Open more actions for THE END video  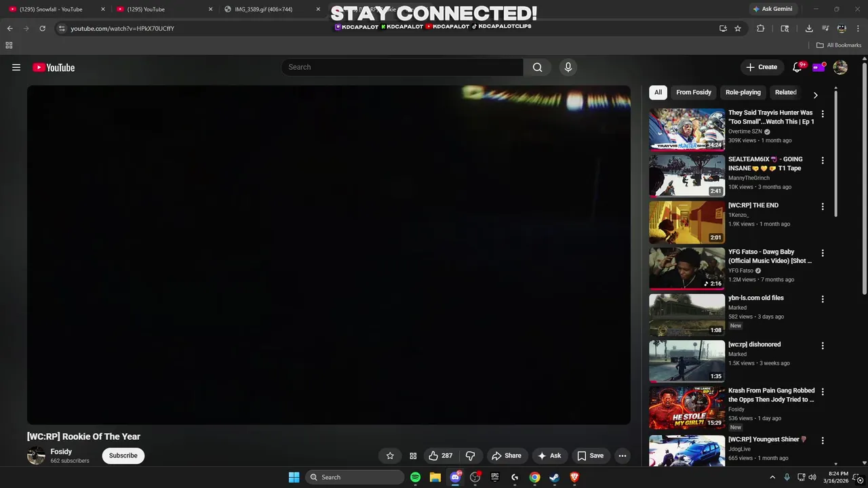tap(823, 207)
